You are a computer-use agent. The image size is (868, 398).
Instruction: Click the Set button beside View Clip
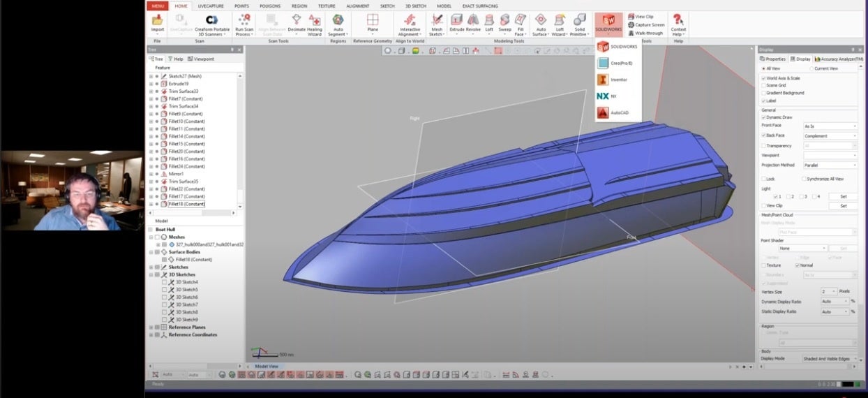[x=843, y=206]
